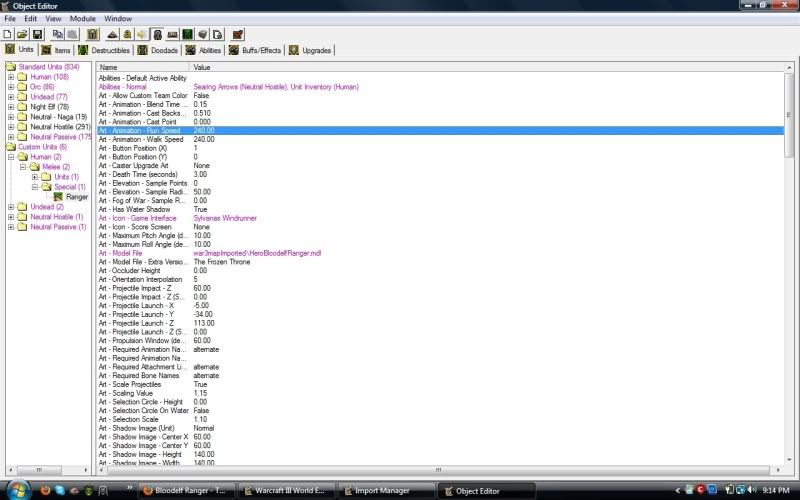The height and width of the screenshot is (500, 800).
Task: Switch to the Buffs/Effects tab
Action: coord(255,50)
